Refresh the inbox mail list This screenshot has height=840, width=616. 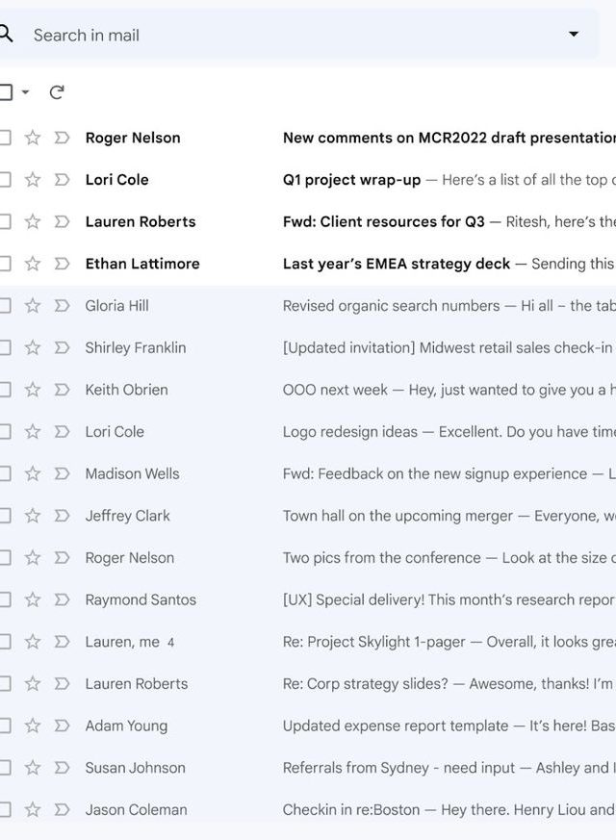point(57,92)
